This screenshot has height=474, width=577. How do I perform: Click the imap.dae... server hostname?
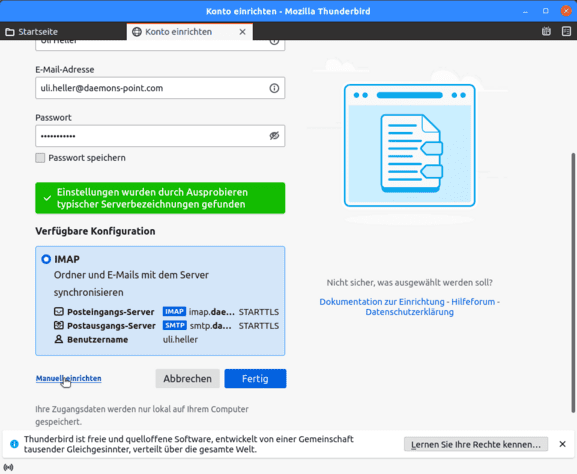coord(212,312)
